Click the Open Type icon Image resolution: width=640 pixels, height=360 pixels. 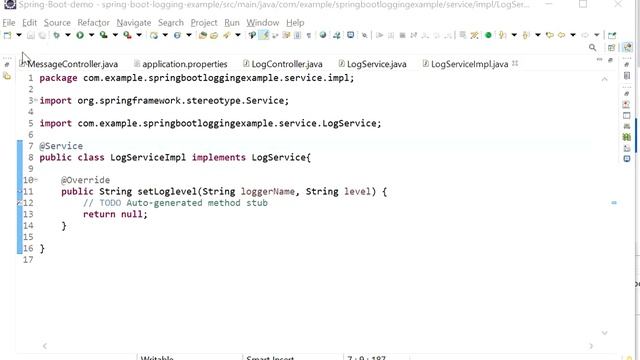click(x=202, y=36)
